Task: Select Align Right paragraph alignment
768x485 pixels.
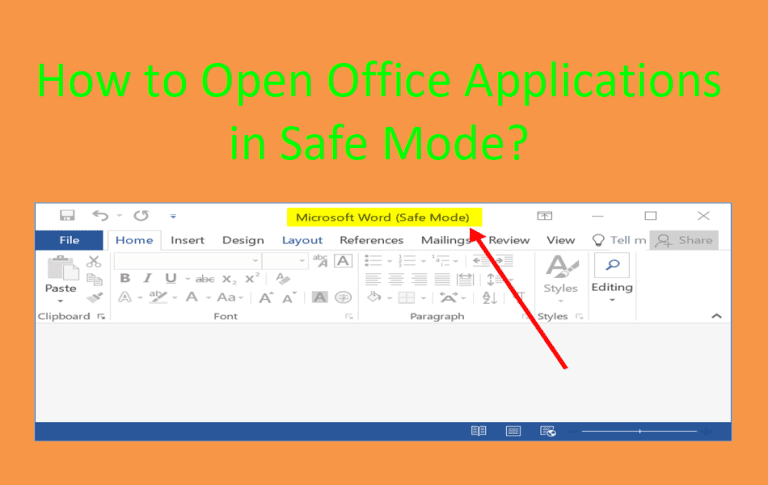Action: (x=419, y=279)
